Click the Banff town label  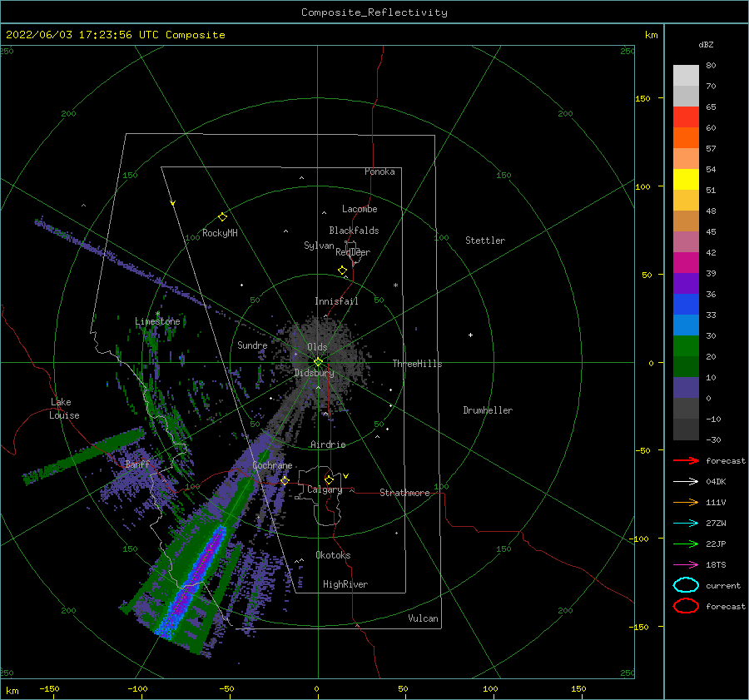(x=137, y=464)
